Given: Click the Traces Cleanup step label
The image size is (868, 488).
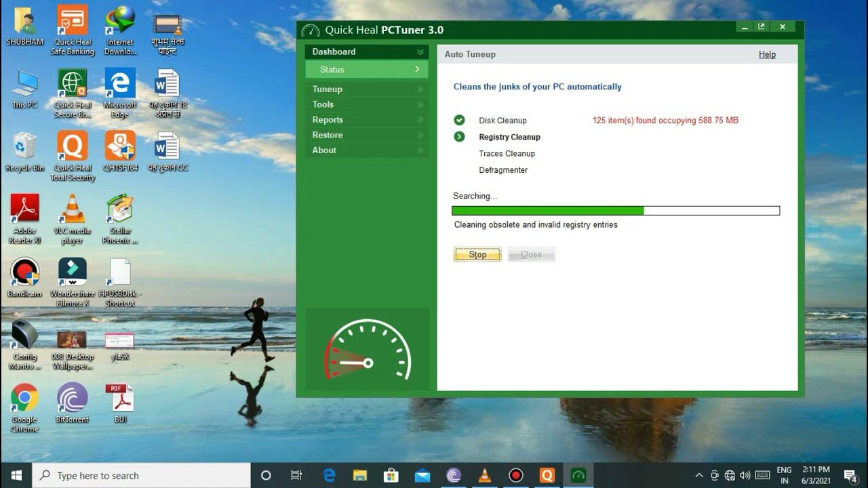Looking at the screenshot, I should point(507,153).
